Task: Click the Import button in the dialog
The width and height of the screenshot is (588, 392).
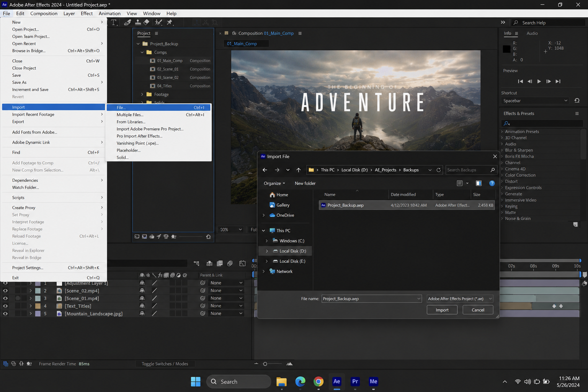Action: (442, 310)
